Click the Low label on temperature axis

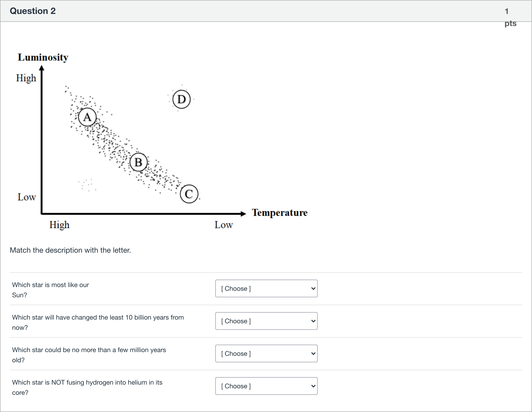[224, 225]
